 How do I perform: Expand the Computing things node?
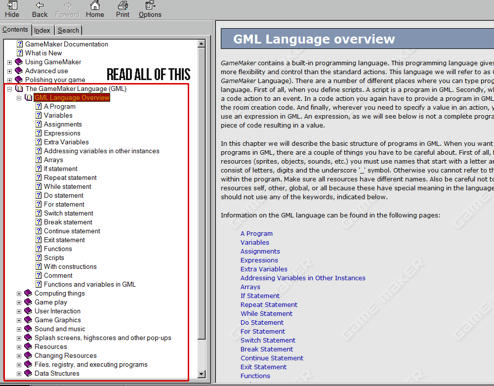(19, 294)
